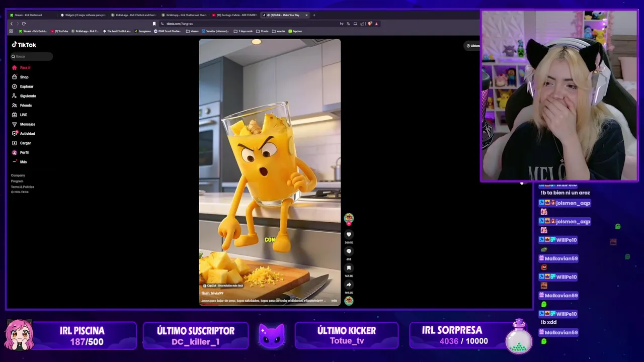The image size is (644, 362).
Task: Click the ÚLTIMO KICKER Totue_tv panel
Action: [347, 335]
